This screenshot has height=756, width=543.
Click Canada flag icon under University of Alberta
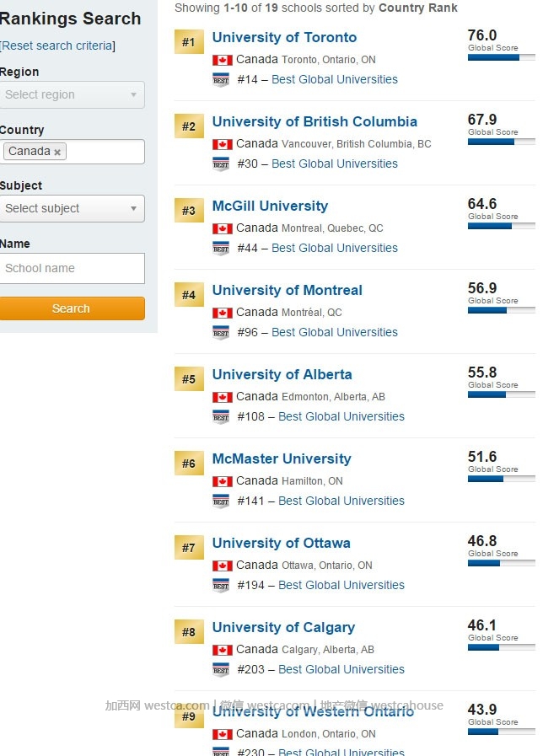[x=223, y=397]
